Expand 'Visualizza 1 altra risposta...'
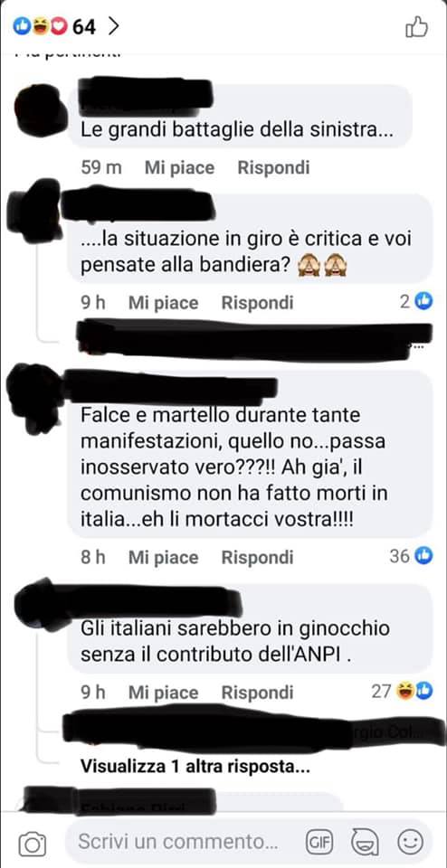447x868 pixels. tap(195, 768)
